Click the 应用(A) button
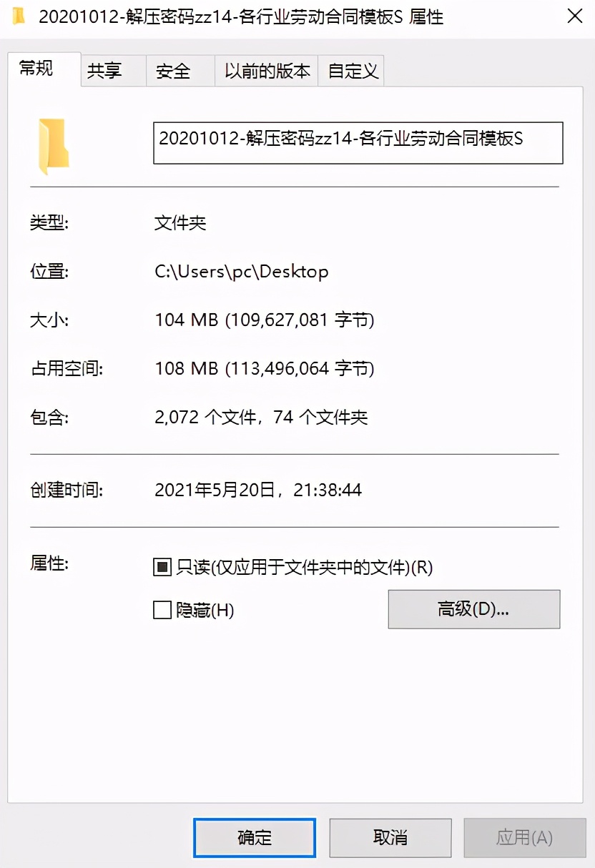The height and width of the screenshot is (868, 595). tap(526, 838)
